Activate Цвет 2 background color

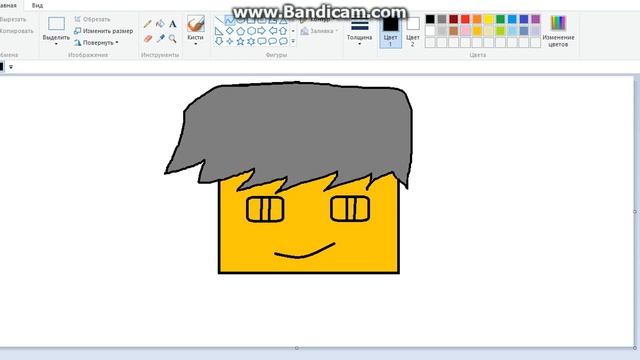pos(413,32)
